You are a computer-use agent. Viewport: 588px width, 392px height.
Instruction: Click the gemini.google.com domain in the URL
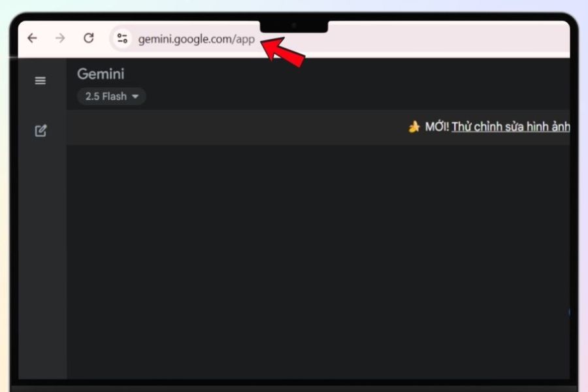coord(186,39)
